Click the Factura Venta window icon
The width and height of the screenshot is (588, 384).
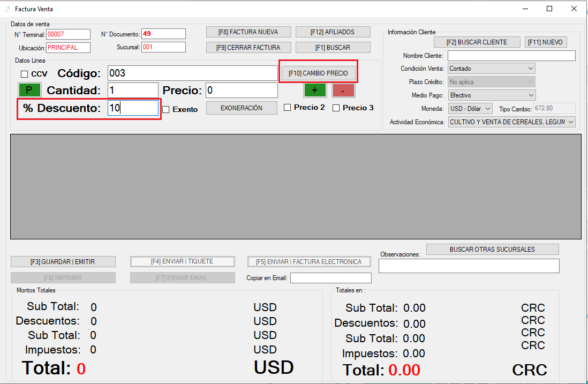point(8,9)
